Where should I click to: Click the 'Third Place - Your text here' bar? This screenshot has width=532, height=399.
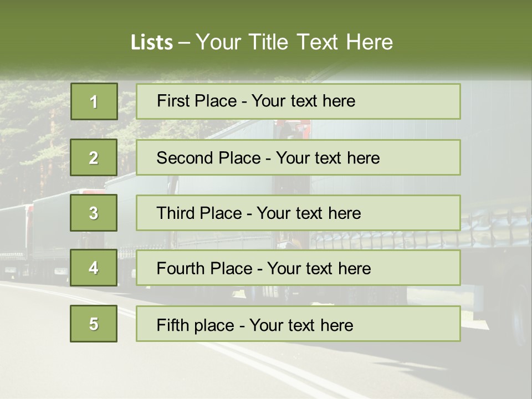(x=298, y=213)
